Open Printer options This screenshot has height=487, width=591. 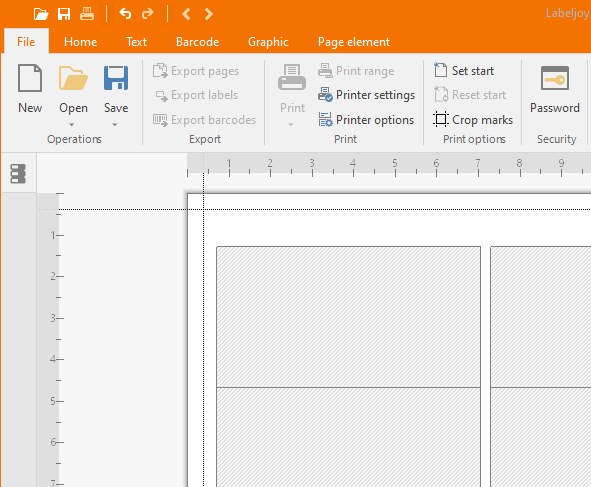366,119
